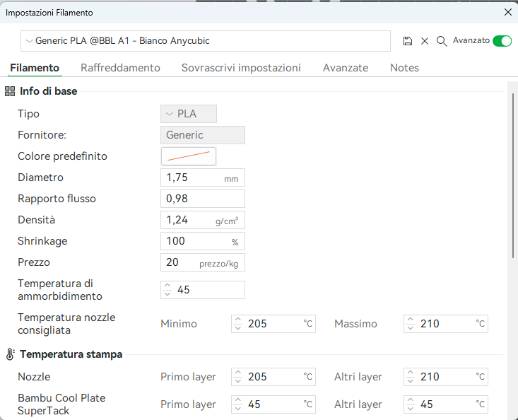The height and width of the screenshot is (420, 518).
Task: Click the save preset floppy disk icon
Action: pos(408,41)
